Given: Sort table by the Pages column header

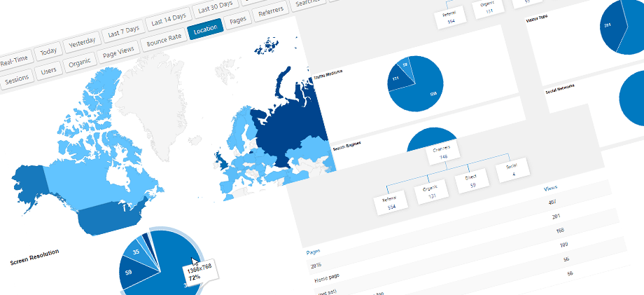Looking at the screenshot, I should (x=314, y=252).
